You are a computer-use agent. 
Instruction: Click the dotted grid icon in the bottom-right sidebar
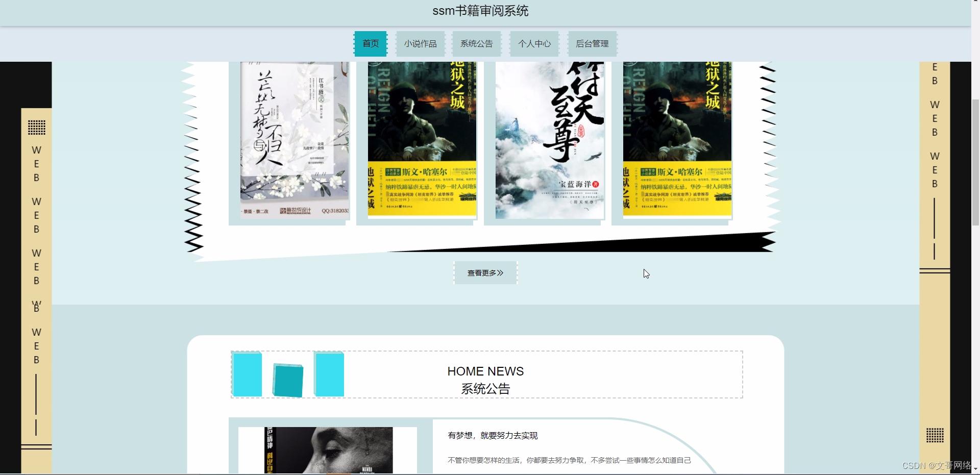coord(935,436)
